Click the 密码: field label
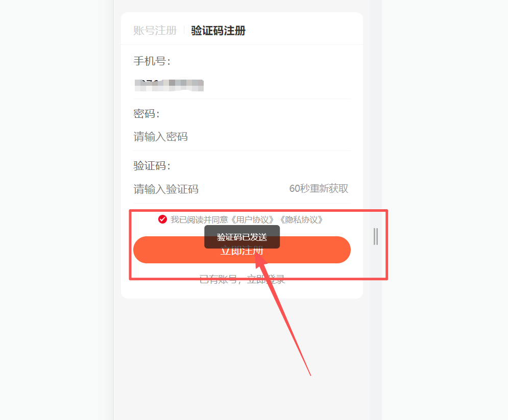The image size is (508, 420). 147,114
